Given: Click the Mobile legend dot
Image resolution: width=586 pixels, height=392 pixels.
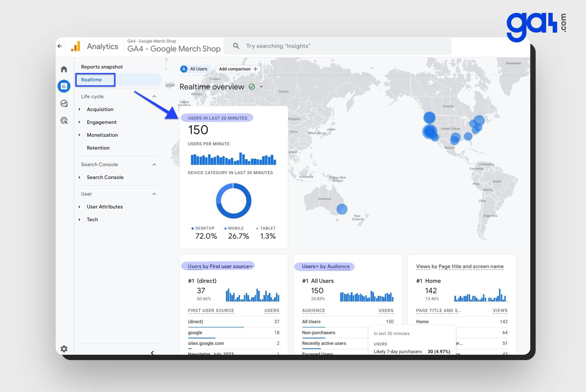Looking at the screenshot, I should click(225, 228).
